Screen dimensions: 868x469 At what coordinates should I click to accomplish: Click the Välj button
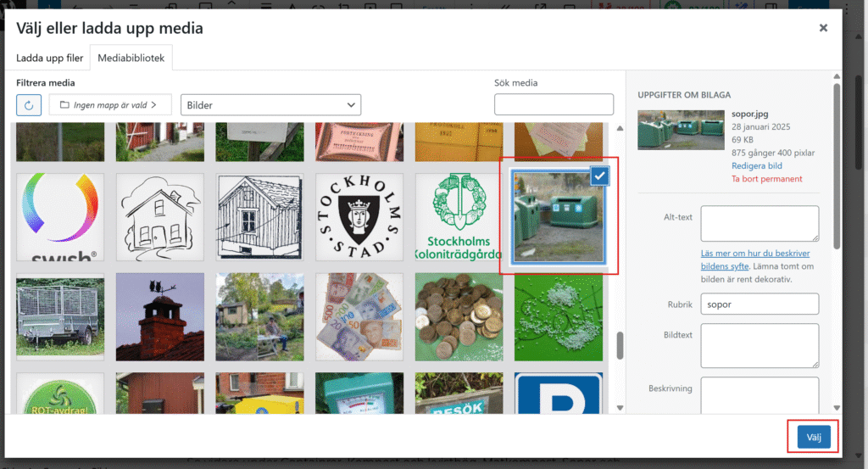point(814,437)
